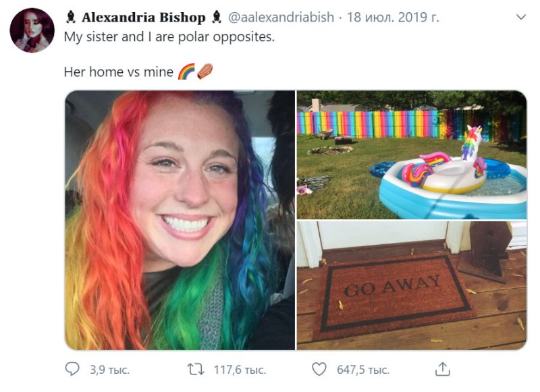Screen dimensions: 540x392
Task: Open the GO AWAY doormat photo
Action: (x=412, y=285)
